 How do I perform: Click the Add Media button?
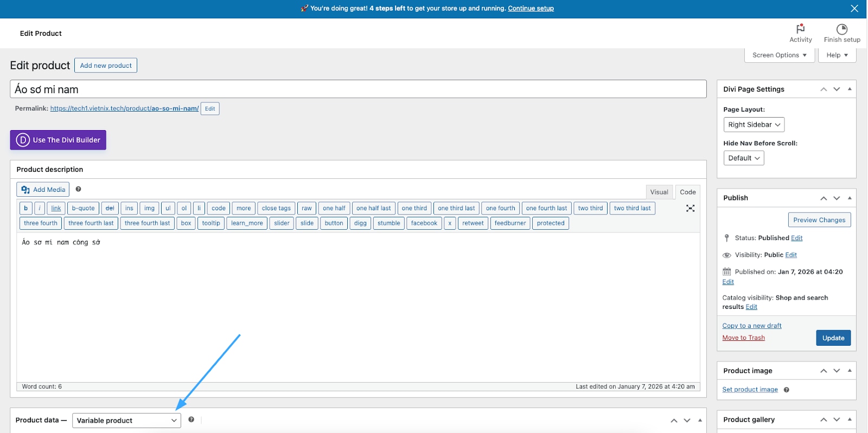(x=43, y=190)
